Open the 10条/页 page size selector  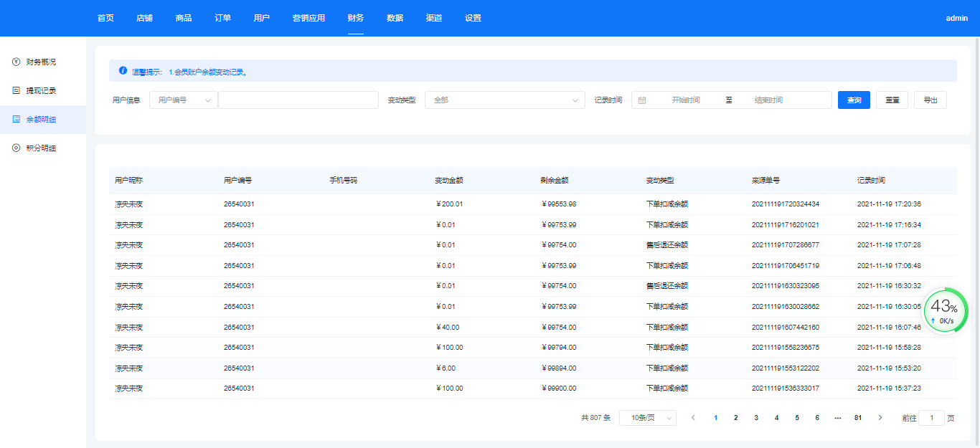647,418
